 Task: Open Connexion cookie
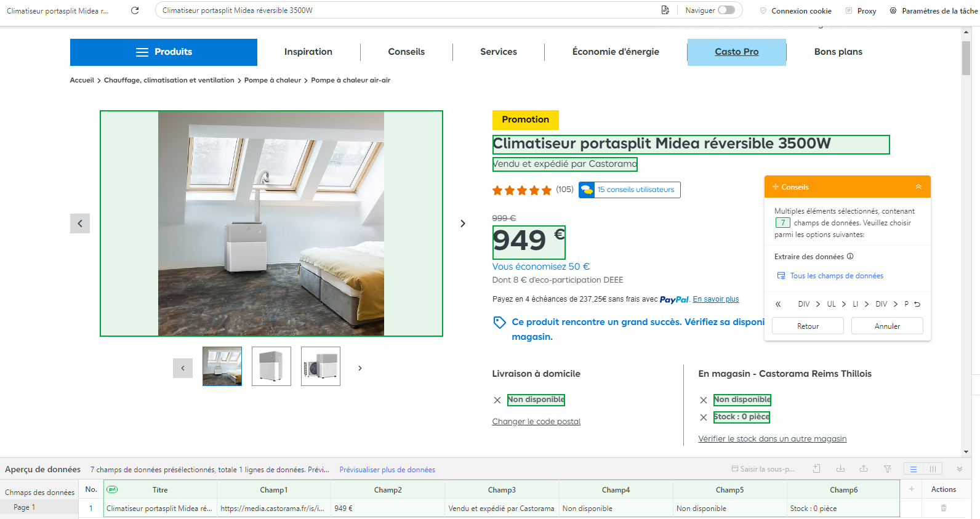(795, 11)
